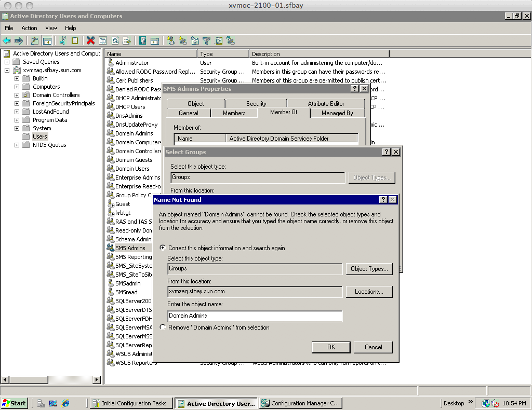The height and width of the screenshot is (410, 532).
Task: Collapse the xvmzag.sfbay.sun.com domain node
Action: click(x=7, y=71)
